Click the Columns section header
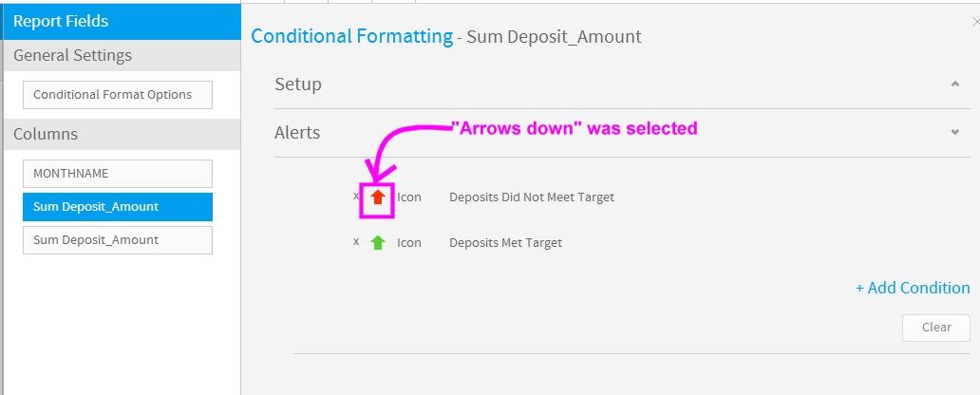The image size is (980, 395). [x=120, y=135]
